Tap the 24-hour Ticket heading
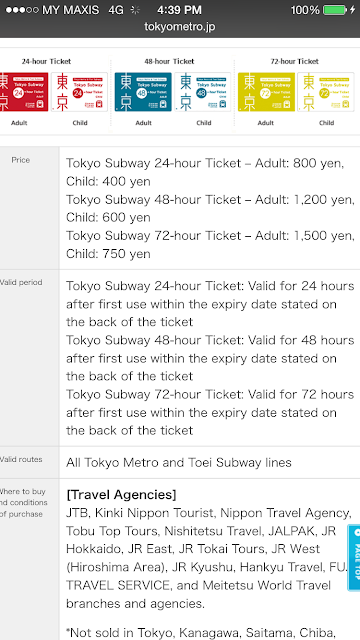360x640 pixels. coord(46,61)
